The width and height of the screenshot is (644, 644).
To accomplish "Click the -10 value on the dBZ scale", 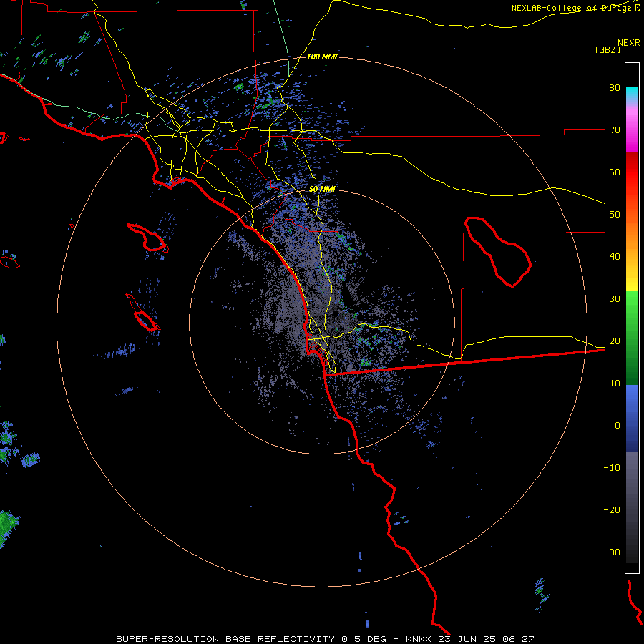I will 612,468.
